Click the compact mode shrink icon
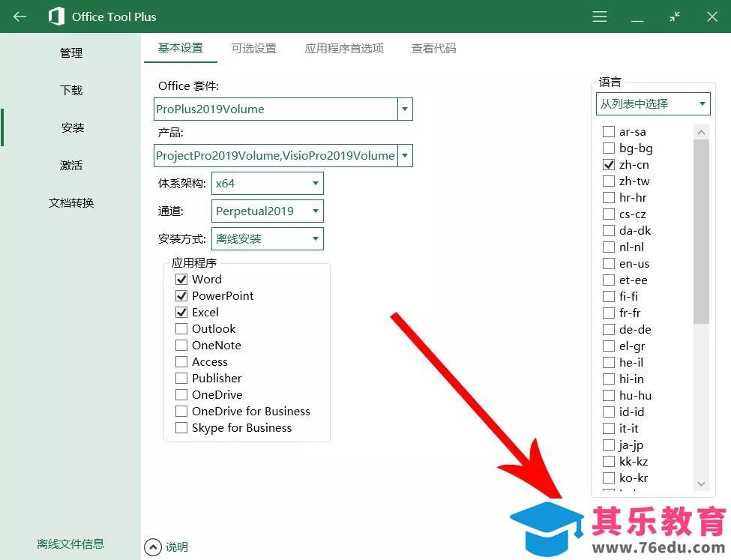The width and height of the screenshot is (731, 560). (675, 16)
